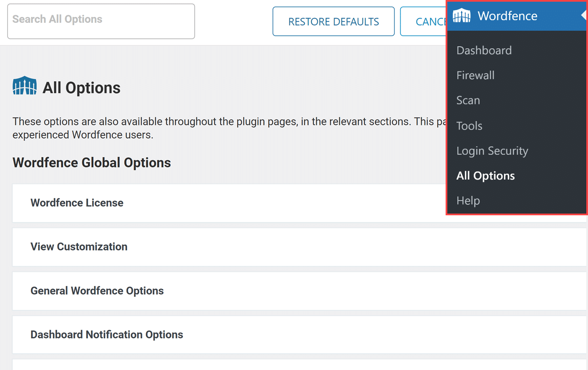Expand the Wordfence License section
This screenshot has height=370, width=588.
[77, 203]
